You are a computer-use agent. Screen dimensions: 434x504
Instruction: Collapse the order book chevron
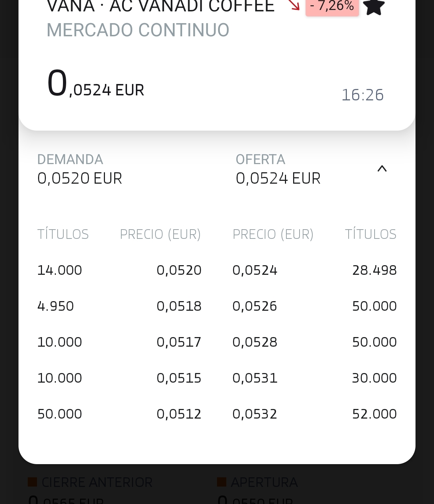pyautogui.click(x=382, y=169)
